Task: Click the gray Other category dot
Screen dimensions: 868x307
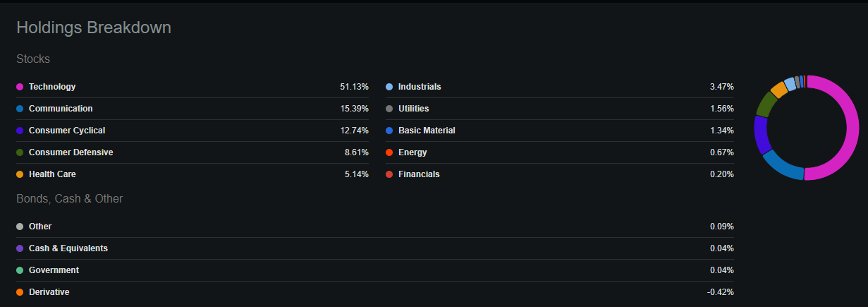Action: [20, 227]
